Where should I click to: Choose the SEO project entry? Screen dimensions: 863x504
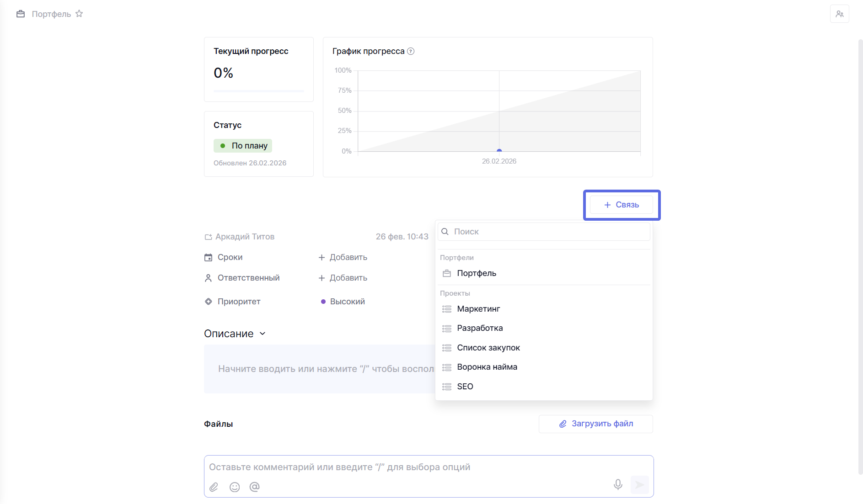[465, 387]
